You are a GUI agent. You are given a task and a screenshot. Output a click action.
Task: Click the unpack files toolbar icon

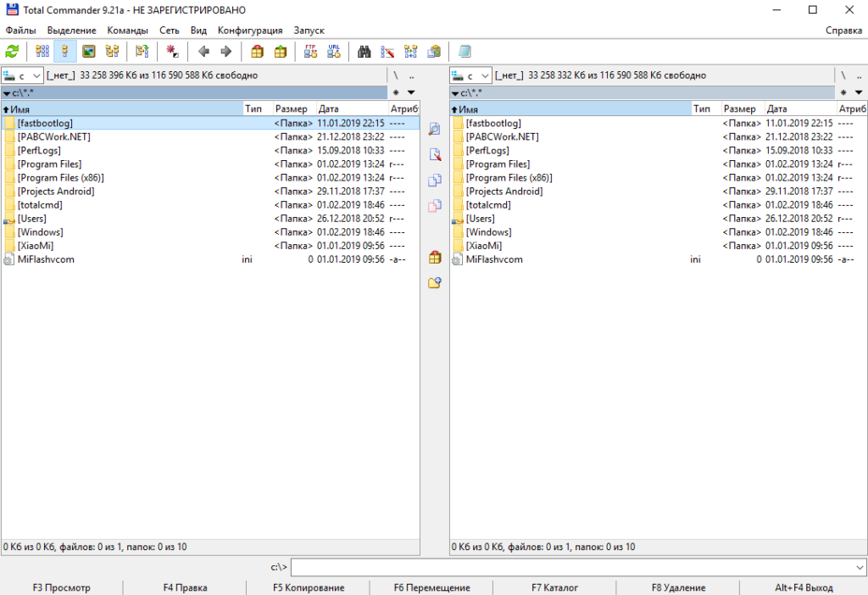281,52
